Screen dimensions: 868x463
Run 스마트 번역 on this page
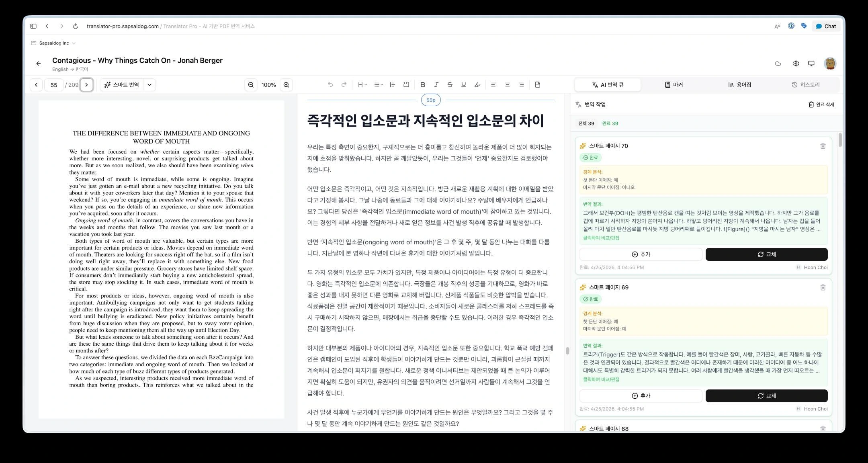pyautogui.click(x=121, y=85)
